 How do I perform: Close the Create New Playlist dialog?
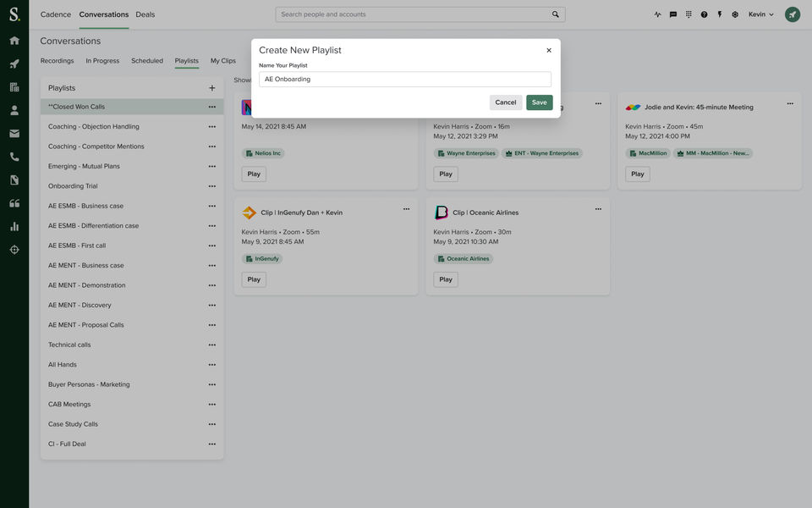pos(549,50)
